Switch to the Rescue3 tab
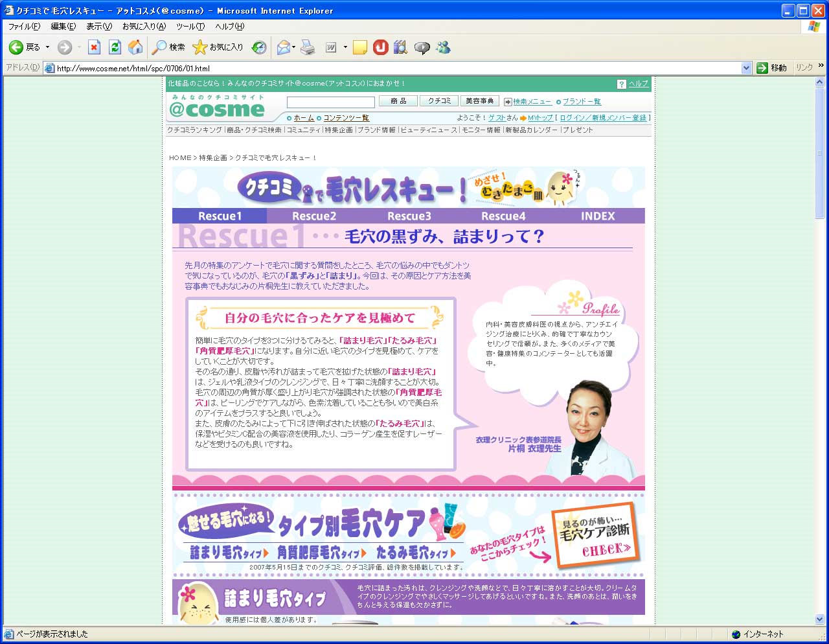 pos(409,216)
